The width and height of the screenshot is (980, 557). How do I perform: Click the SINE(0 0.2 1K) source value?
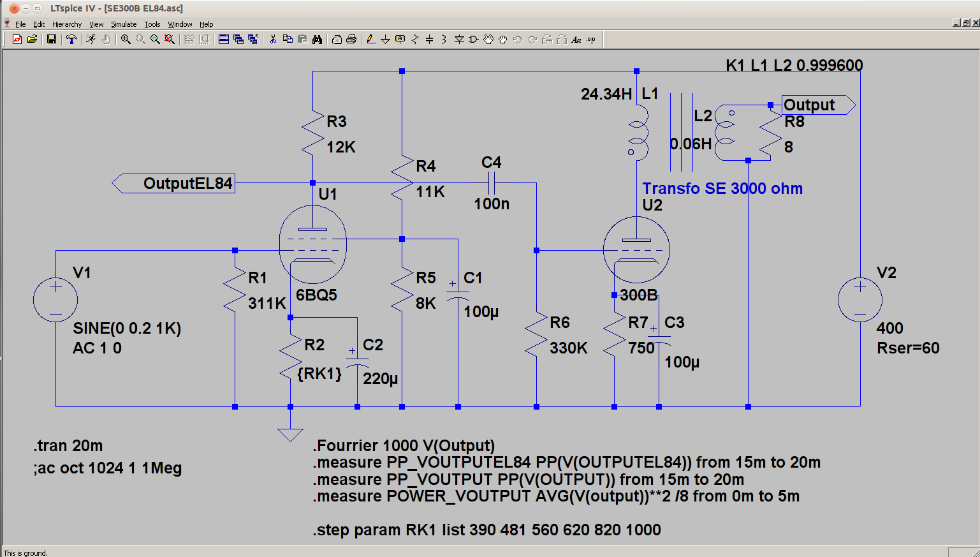pyautogui.click(x=127, y=328)
